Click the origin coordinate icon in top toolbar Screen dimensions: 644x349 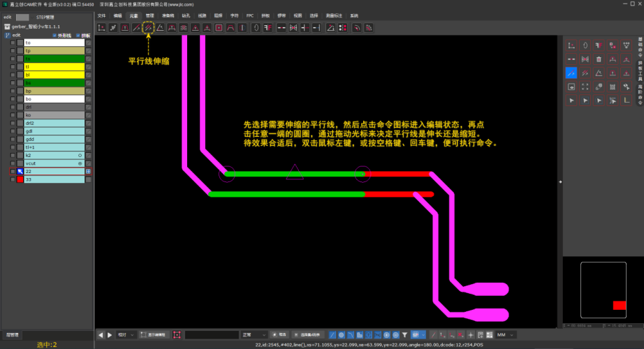tap(101, 28)
